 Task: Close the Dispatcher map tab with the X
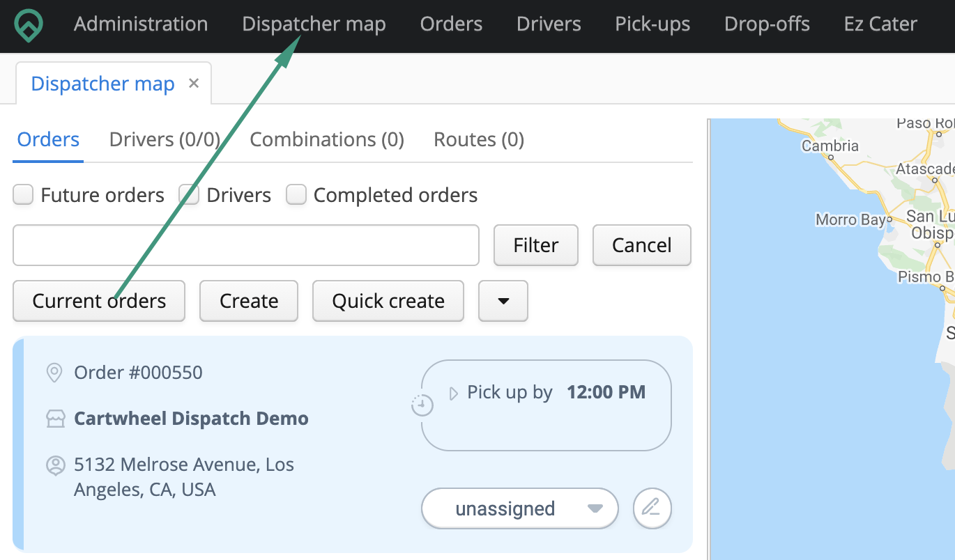[193, 83]
